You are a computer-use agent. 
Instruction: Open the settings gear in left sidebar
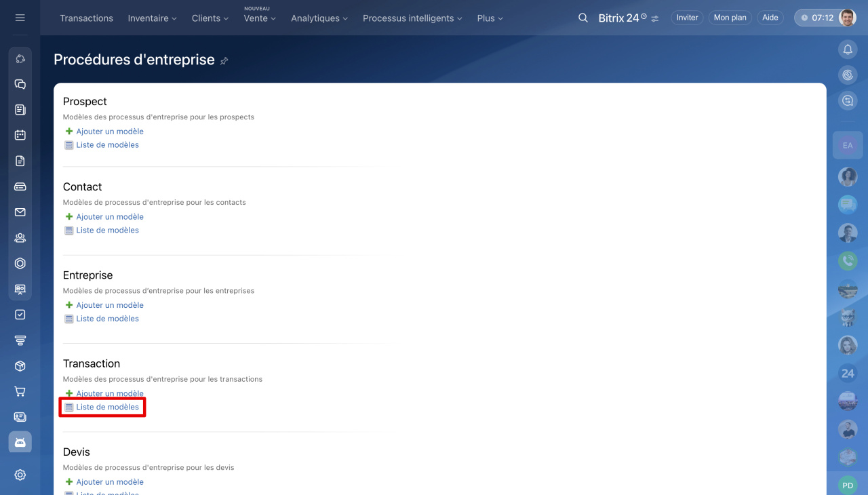pos(20,475)
